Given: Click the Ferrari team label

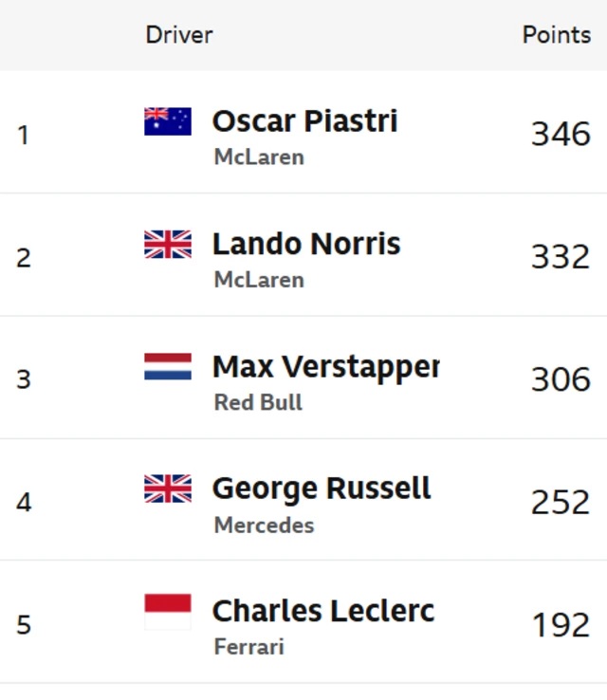Looking at the screenshot, I should pos(248,647).
